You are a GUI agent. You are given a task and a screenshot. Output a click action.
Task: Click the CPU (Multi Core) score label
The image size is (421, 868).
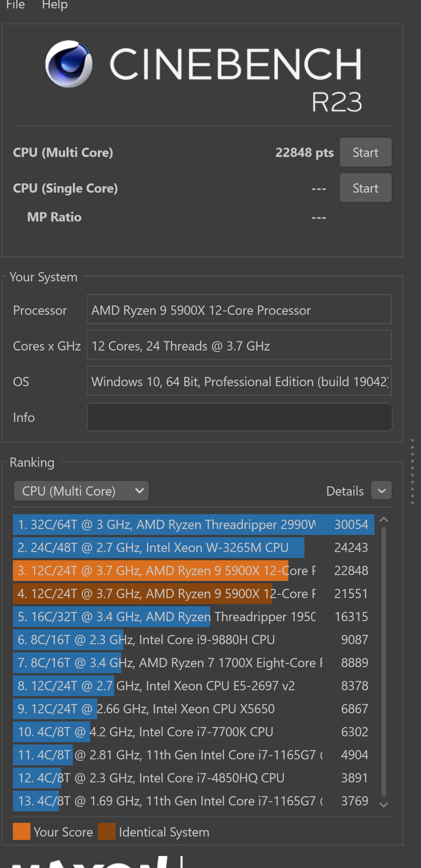click(x=63, y=153)
